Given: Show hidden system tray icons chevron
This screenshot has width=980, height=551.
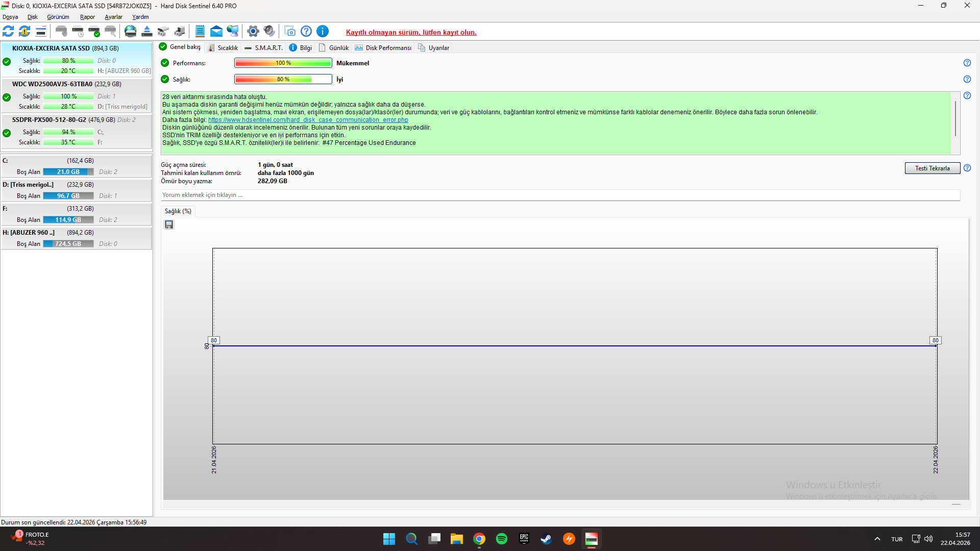Looking at the screenshot, I should click(877, 539).
